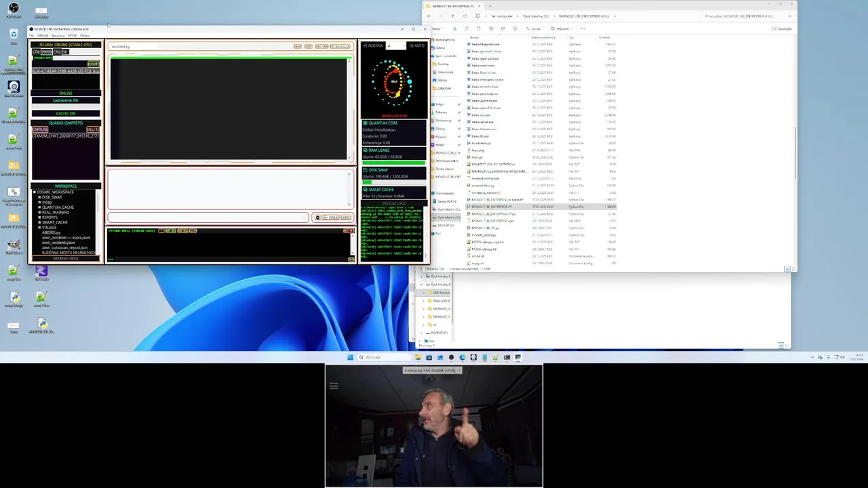Click the Delete trash icon in Explorer toolbar

click(x=515, y=28)
